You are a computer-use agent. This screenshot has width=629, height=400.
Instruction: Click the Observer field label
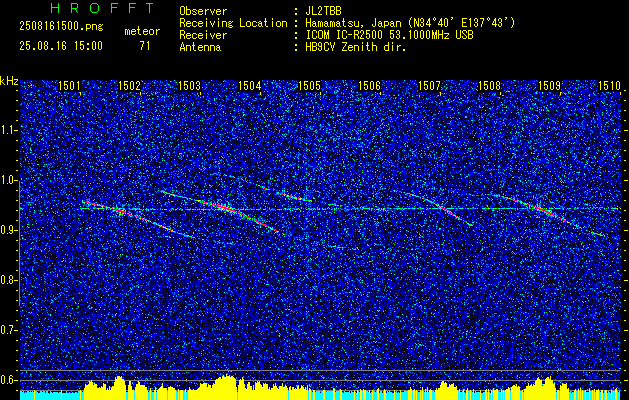tap(203, 11)
